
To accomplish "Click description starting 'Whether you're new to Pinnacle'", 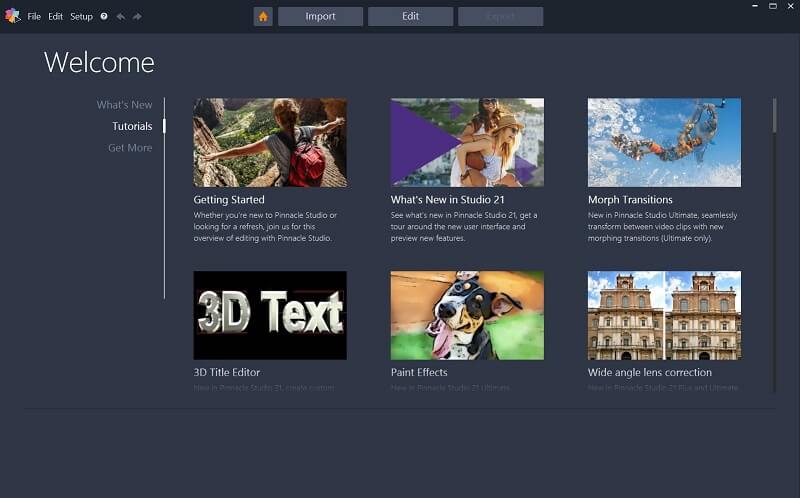I will [x=265, y=227].
